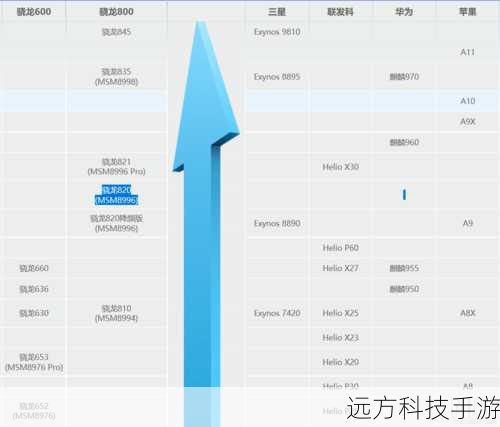This screenshot has height=427, width=500.
Task: Select the Helio X23 cell
Action: click(x=340, y=338)
